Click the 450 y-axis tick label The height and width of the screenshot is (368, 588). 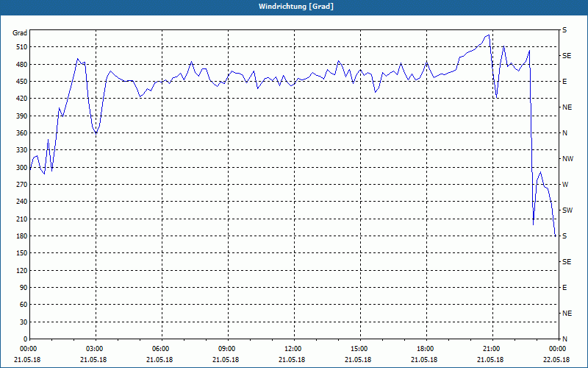coord(22,82)
